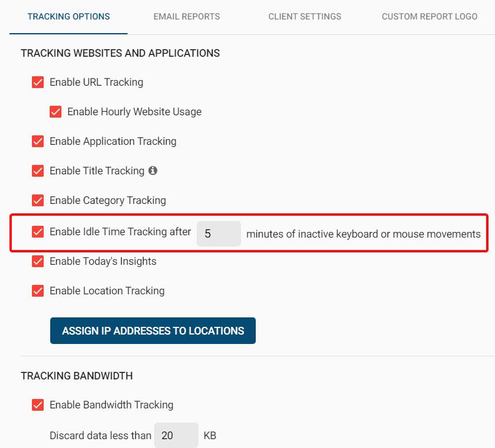Toggle the Enable Title Tracking checkbox
This screenshot has width=495, height=448.
click(38, 171)
